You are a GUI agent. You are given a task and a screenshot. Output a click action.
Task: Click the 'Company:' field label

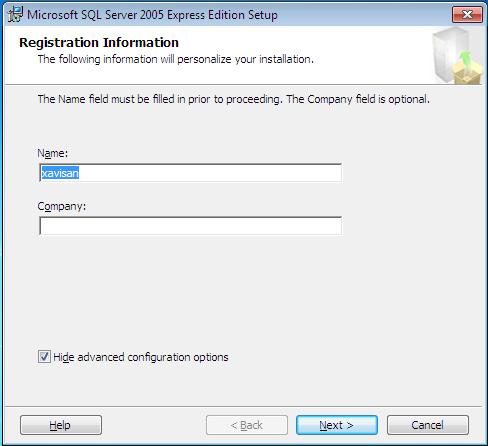[x=62, y=206]
